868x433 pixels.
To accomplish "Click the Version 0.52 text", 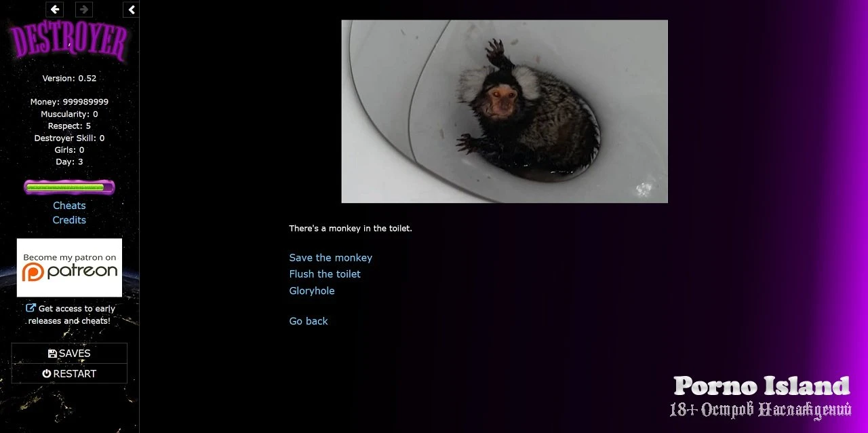I will pyautogui.click(x=69, y=78).
